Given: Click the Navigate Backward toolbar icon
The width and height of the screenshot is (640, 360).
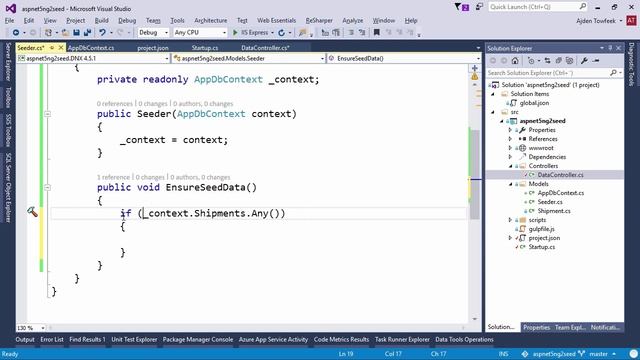Looking at the screenshot, I should pos(16,33).
